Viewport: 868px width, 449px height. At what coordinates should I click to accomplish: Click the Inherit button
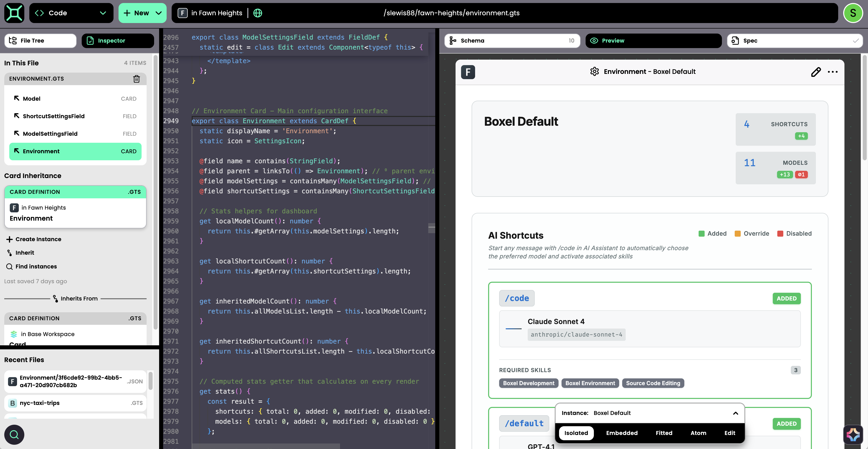pos(21,253)
